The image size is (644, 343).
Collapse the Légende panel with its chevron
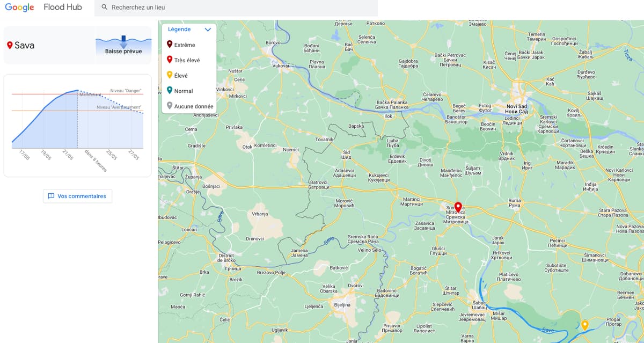208,29
